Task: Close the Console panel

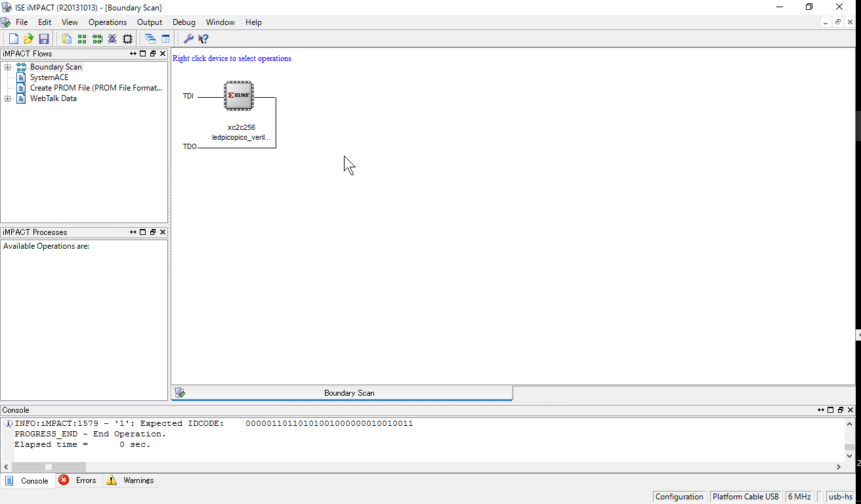Action: pyautogui.click(x=850, y=410)
